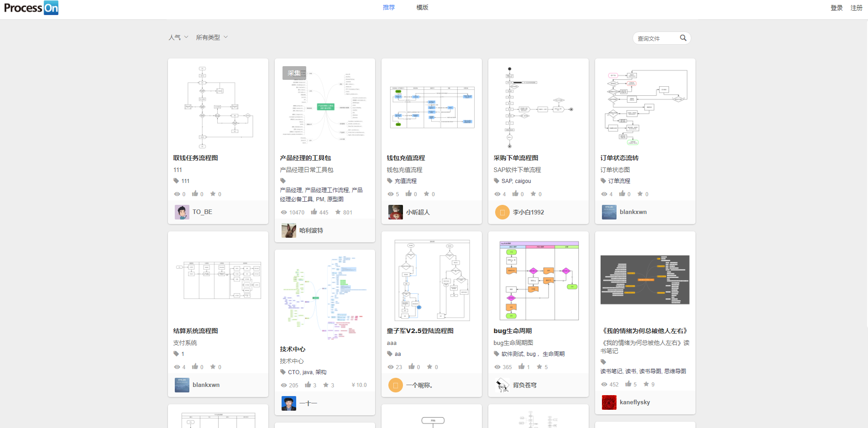This screenshot has width=868, height=428.
Task: Open the 技术中心 mind map thumbnail
Action: point(325,298)
